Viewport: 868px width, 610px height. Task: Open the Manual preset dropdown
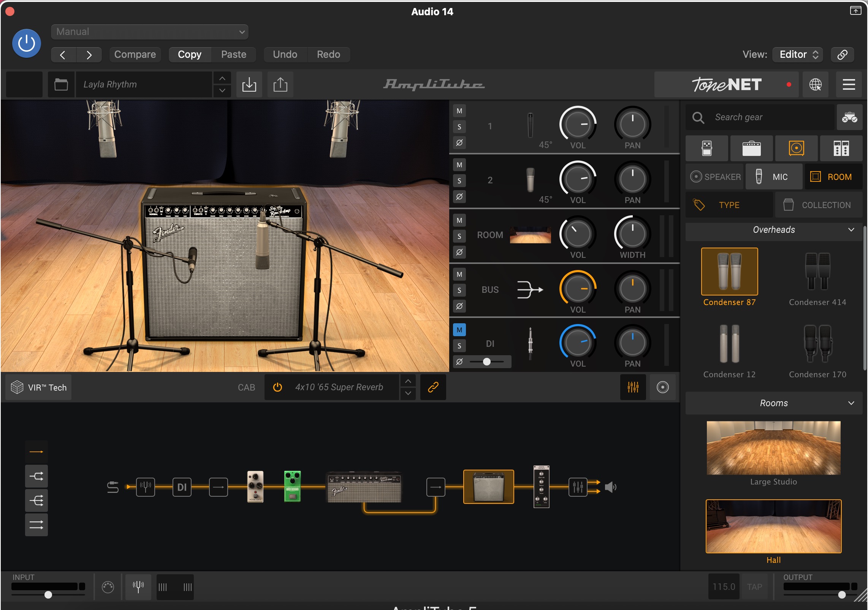[150, 32]
